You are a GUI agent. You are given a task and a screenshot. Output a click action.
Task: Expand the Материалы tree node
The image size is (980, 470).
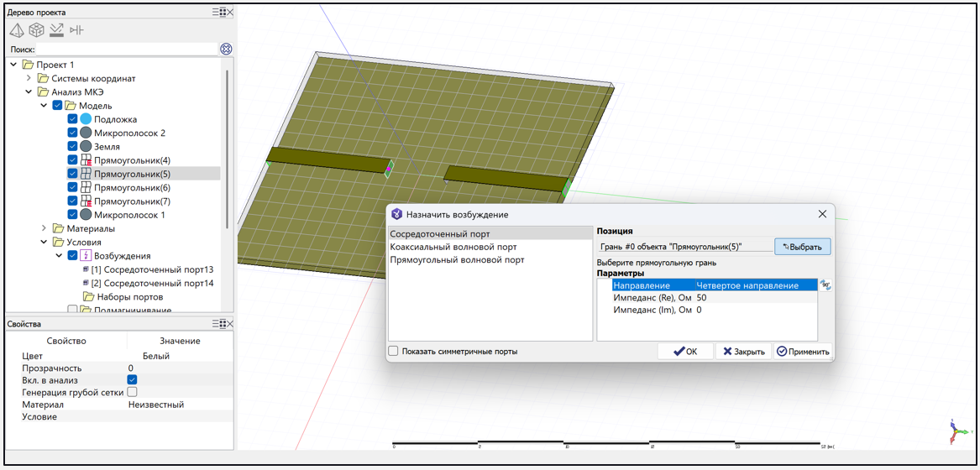(x=45, y=228)
